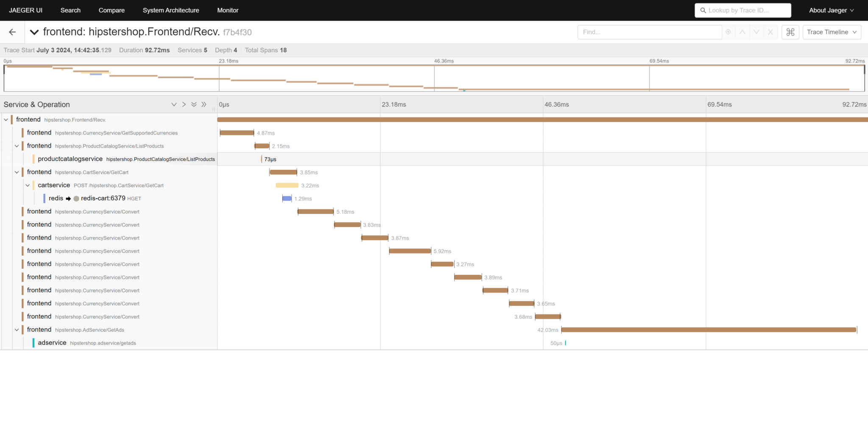
Task: Clear the find search with X icon
Action: point(770,32)
